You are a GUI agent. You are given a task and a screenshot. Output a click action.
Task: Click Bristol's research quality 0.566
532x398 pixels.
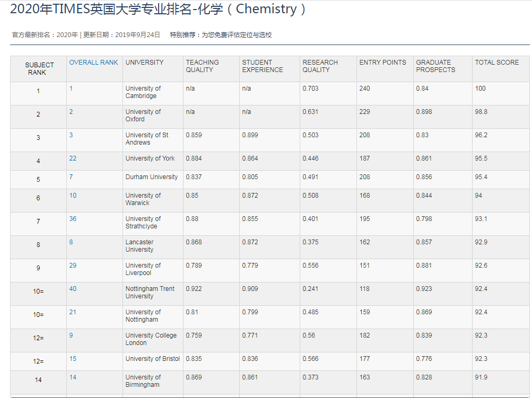(310, 359)
